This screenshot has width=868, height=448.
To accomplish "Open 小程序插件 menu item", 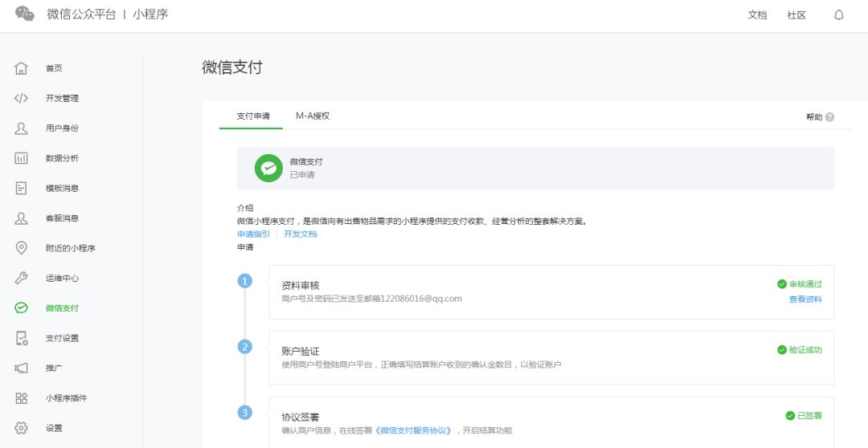I will pyautogui.click(x=67, y=397).
